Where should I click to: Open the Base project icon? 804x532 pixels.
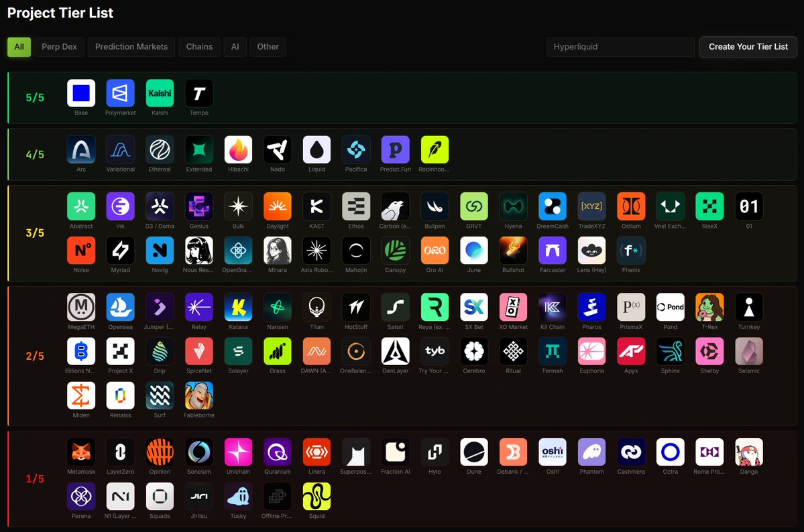pyautogui.click(x=81, y=93)
